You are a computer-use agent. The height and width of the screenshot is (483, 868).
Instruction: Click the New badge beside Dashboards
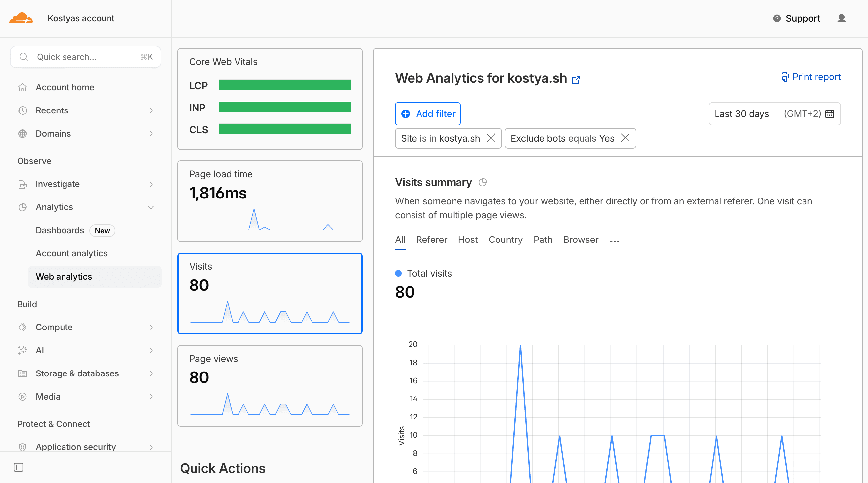point(102,231)
